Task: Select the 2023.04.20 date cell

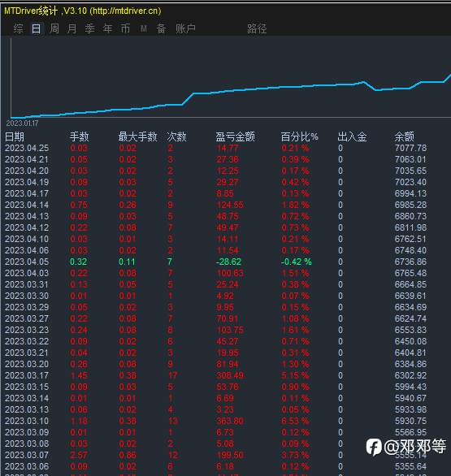Action: [x=27, y=171]
